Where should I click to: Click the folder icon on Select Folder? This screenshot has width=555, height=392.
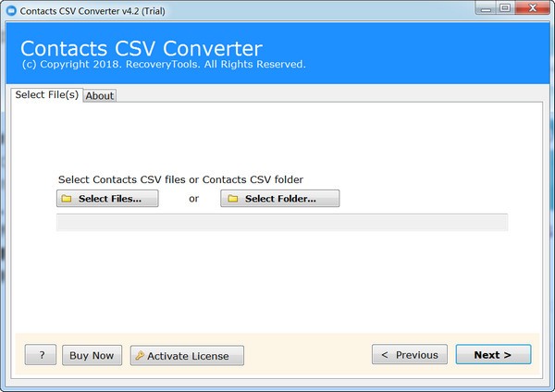[233, 199]
